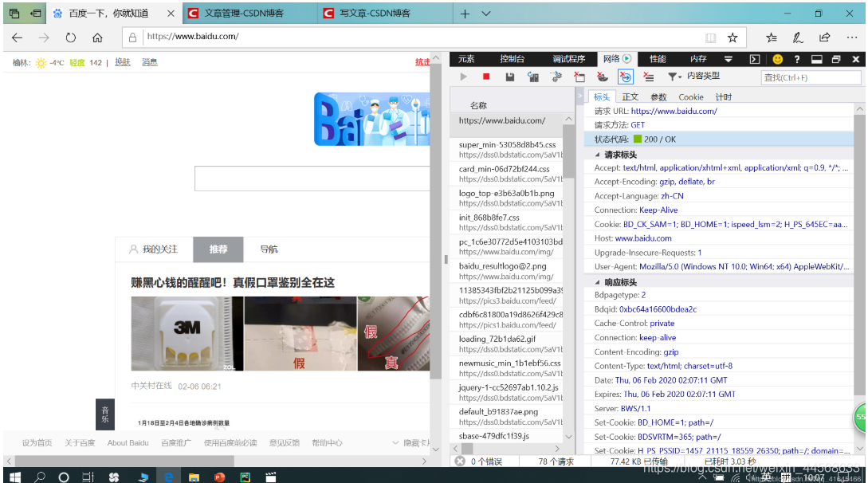Select the 我的关注 feed tab

[154, 249]
